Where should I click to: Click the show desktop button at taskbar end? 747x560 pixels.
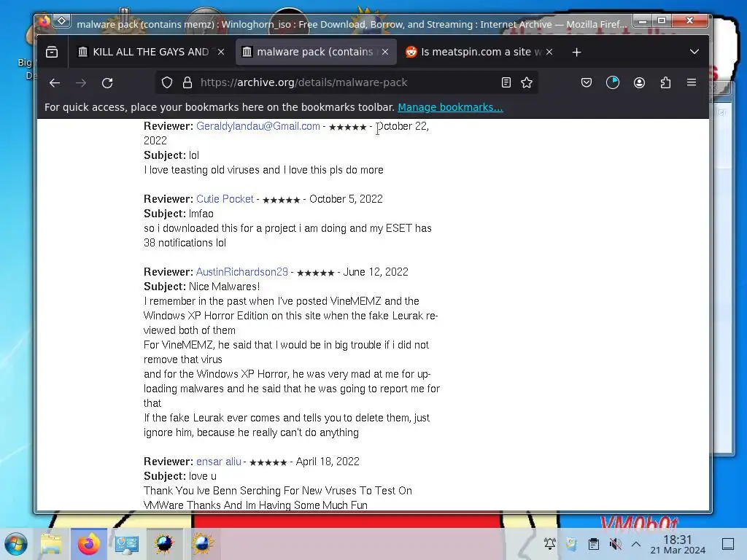pyautogui.click(x=728, y=544)
